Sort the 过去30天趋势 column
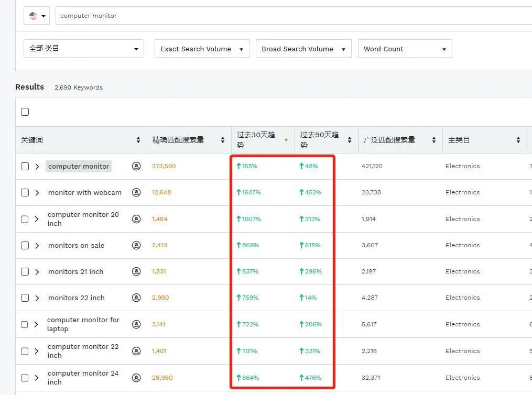The height and width of the screenshot is (395, 532). click(x=286, y=140)
